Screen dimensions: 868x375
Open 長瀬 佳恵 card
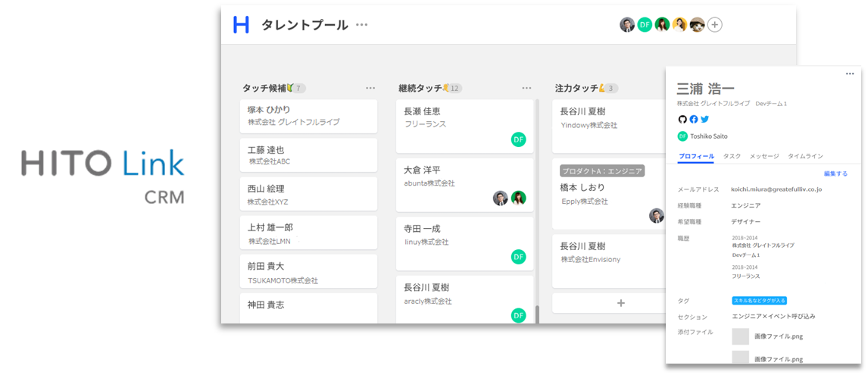(464, 127)
